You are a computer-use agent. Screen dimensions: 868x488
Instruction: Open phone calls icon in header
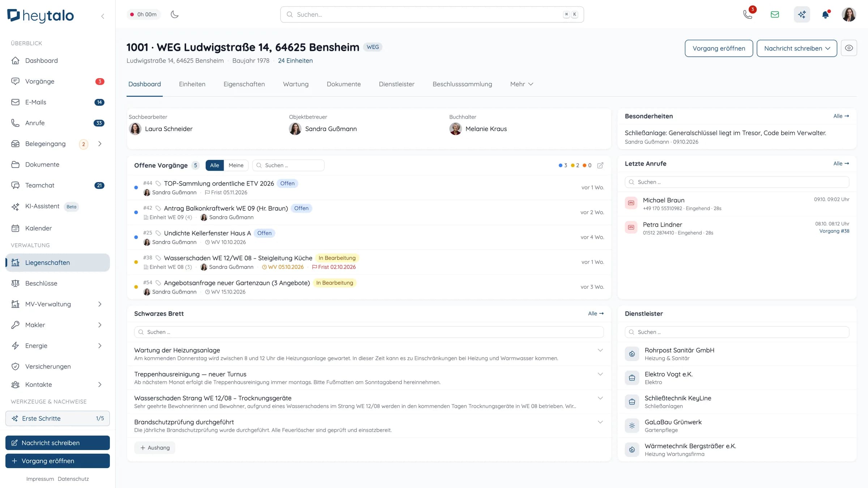748,14
